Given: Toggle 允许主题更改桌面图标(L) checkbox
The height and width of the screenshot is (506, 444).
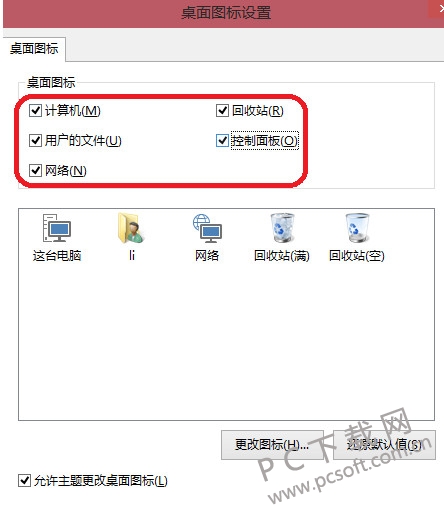Looking at the screenshot, I should point(24,481).
